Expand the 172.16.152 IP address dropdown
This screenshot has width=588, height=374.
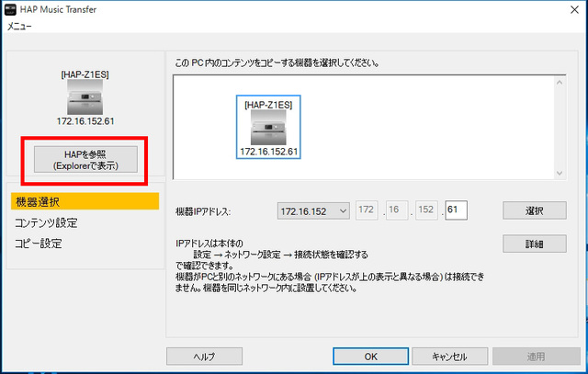[313, 210]
